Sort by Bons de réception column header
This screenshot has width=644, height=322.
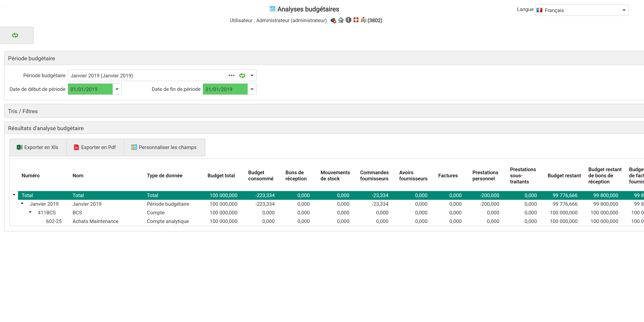[x=296, y=175]
